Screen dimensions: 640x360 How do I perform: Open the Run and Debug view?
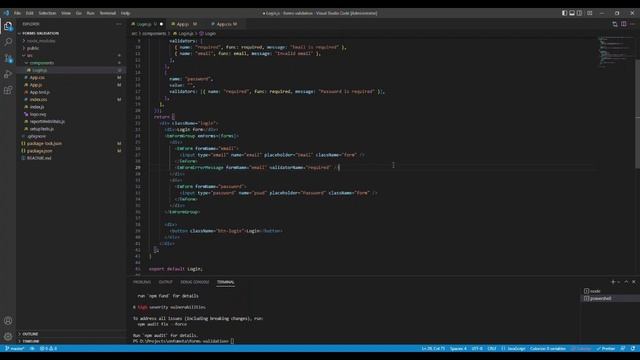[x=8, y=74]
